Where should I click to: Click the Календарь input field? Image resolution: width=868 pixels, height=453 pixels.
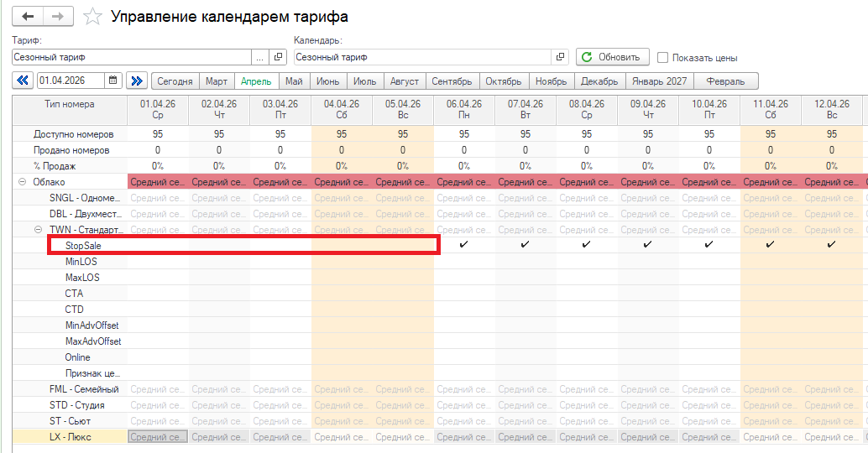422,57
